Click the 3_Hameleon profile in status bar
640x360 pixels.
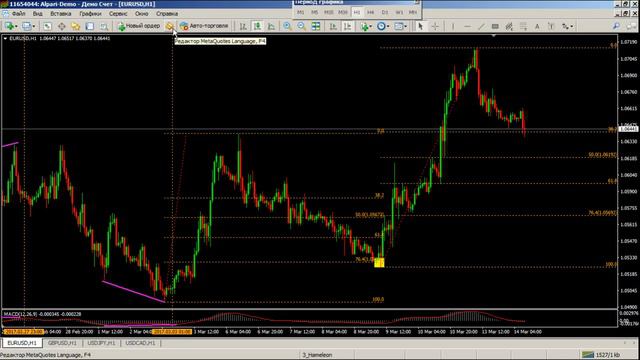click(317, 355)
